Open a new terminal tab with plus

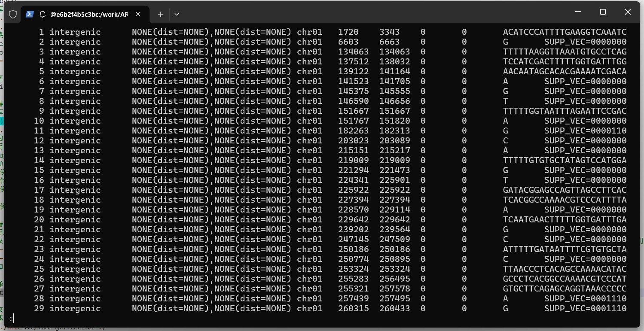pyautogui.click(x=160, y=14)
